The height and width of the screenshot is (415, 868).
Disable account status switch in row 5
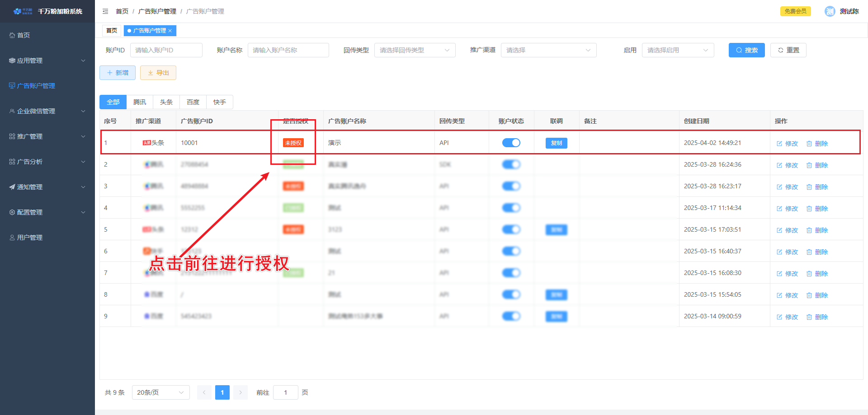tap(511, 229)
